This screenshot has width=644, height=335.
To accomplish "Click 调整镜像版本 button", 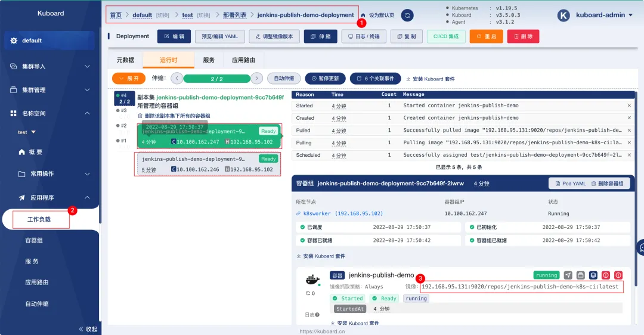I will pyautogui.click(x=274, y=36).
